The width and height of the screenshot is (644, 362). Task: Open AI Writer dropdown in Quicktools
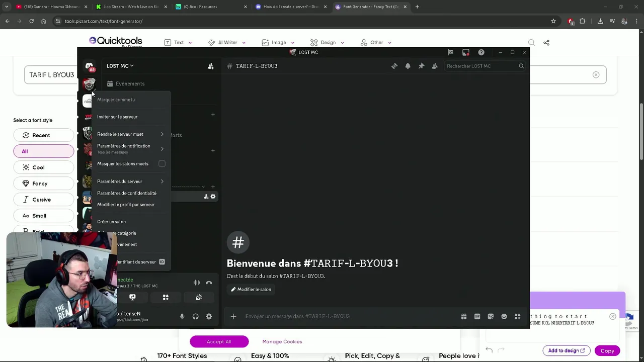tap(227, 43)
